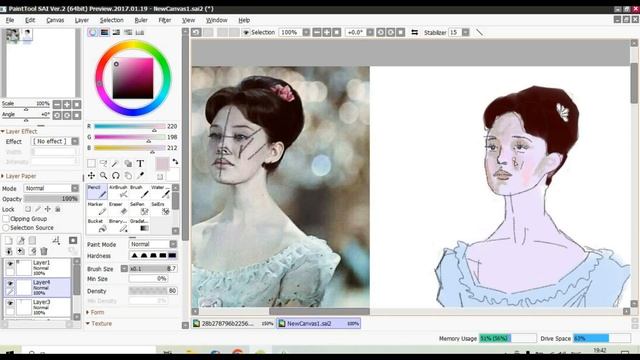Toggle the RGB slider panel
The image size is (640, 360).
pyautogui.click(x=104, y=32)
